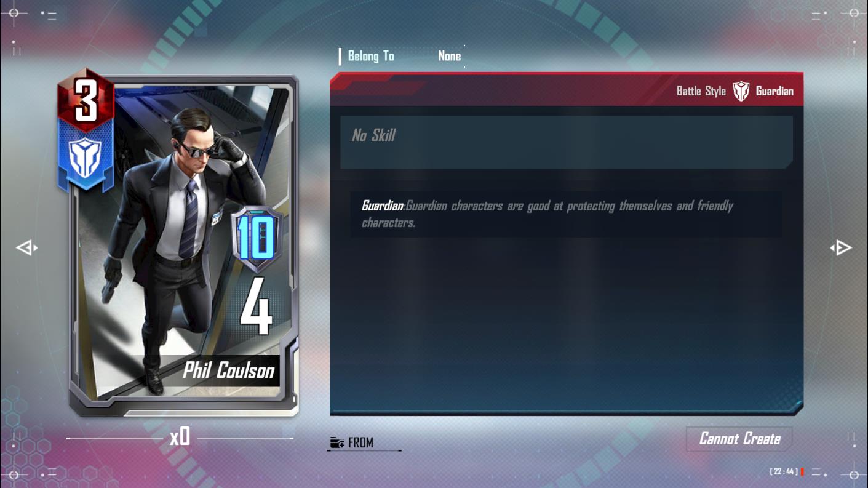Click the x0 card count indicator
The height and width of the screenshot is (488, 868).
click(x=180, y=438)
